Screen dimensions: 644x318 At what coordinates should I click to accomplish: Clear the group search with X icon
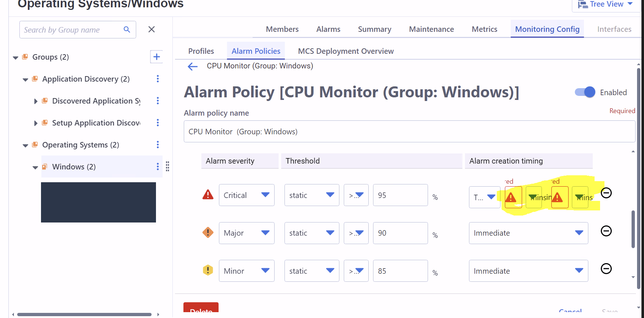coord(152,29)
